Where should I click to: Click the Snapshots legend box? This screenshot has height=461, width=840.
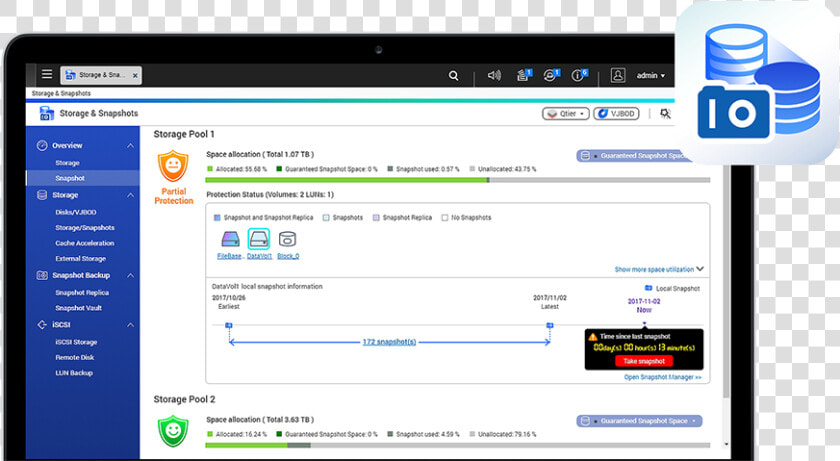[x=326, y=218]
